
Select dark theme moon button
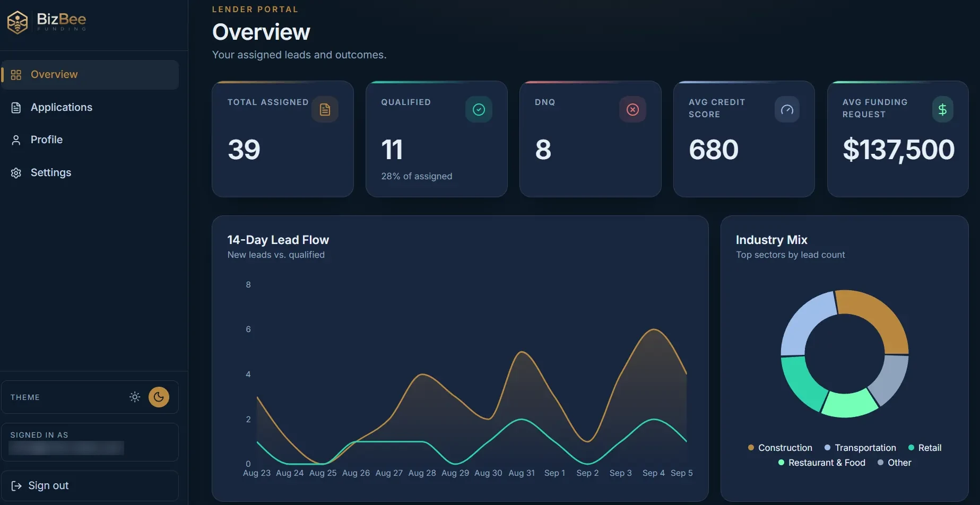pyautogui.click(x=159, y=397)
